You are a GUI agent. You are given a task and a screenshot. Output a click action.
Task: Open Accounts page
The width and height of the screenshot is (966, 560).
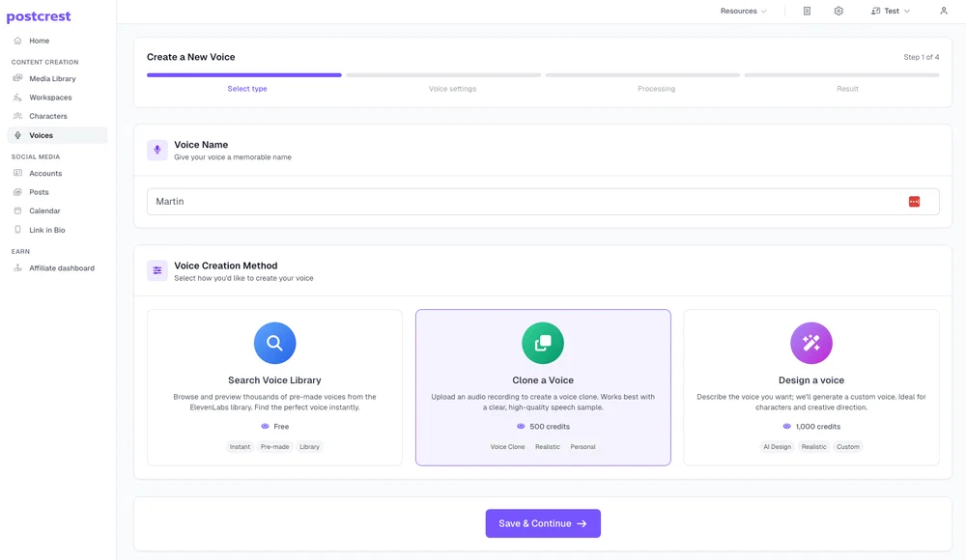pos(57,173)
